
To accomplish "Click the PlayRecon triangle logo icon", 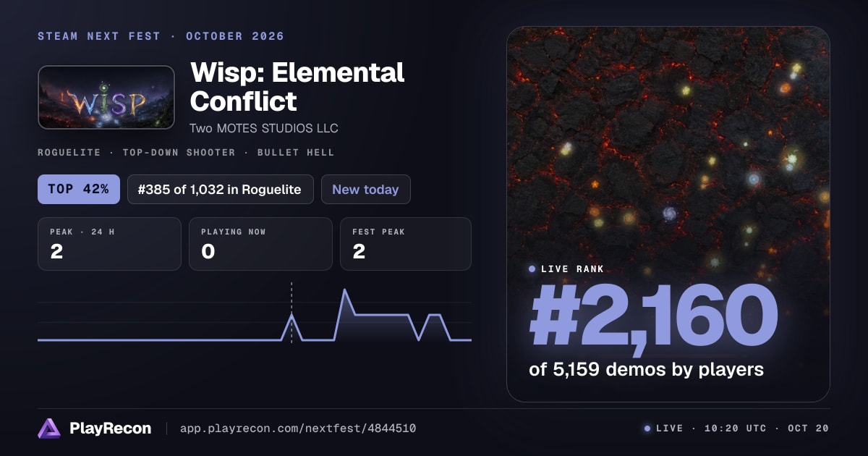I will [x=49, y=428].
